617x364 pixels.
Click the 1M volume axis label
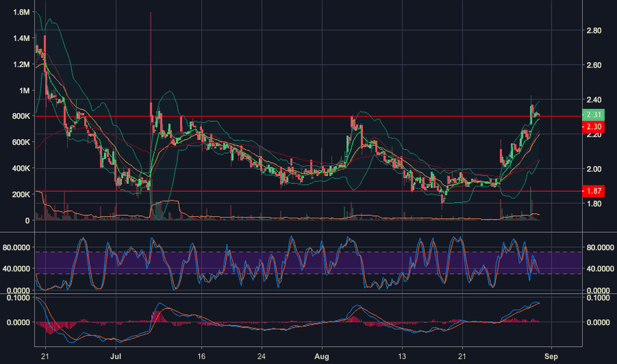(x=24, y=91)
